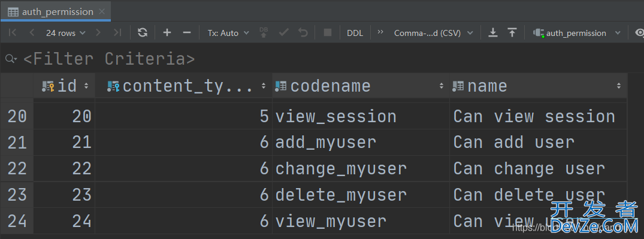Image resolution: width=644 pixels, height=239 pixels.
Task: Go to previous page arrow
Action: click(32, 32)
